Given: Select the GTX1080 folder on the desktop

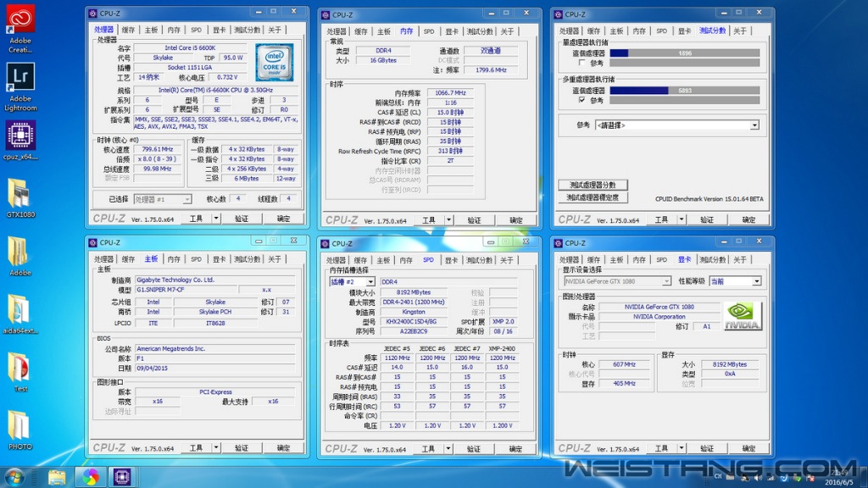Looking at the screenshot, I should [20, 198].
